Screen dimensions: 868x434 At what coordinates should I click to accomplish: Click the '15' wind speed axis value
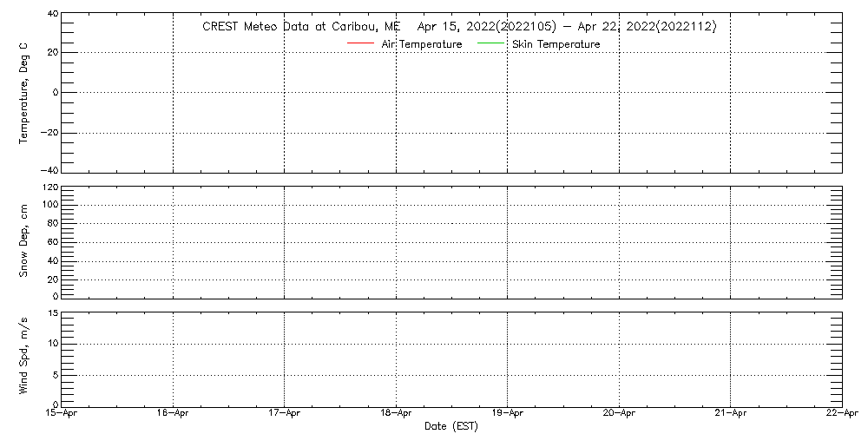point(53,314)
